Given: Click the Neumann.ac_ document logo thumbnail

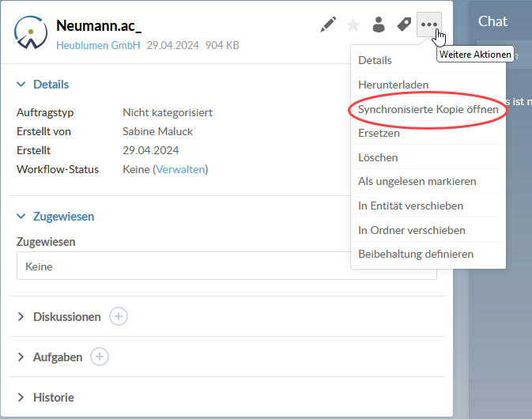Looking at the screenshot, I should 31,33.
